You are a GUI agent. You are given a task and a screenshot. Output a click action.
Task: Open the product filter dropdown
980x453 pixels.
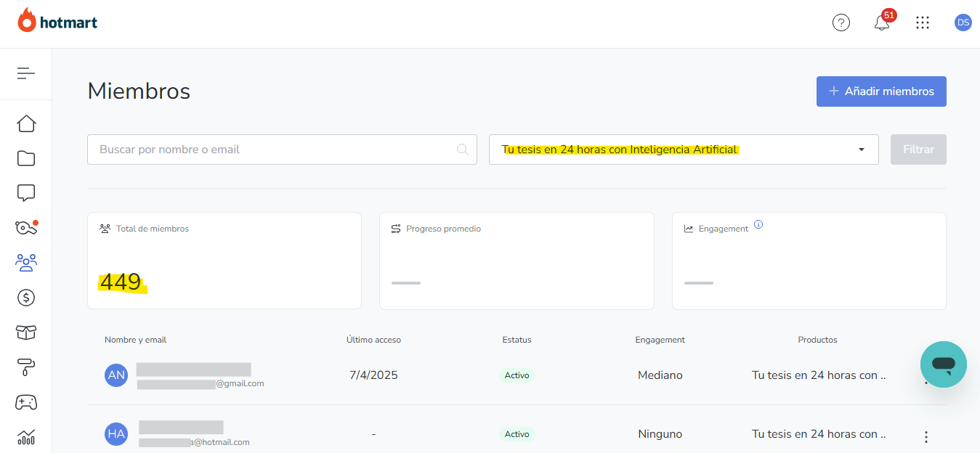pyautogui.click(x=684, y=150)
